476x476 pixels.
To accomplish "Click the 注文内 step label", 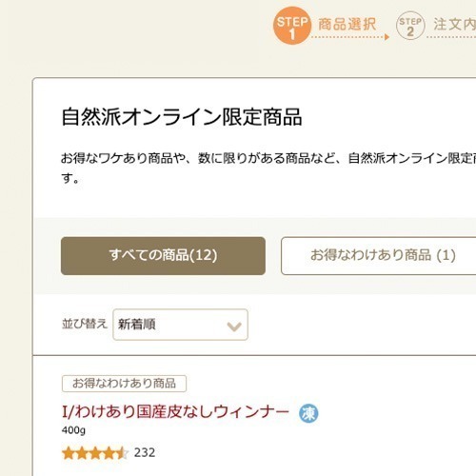I will pos(455,25).
